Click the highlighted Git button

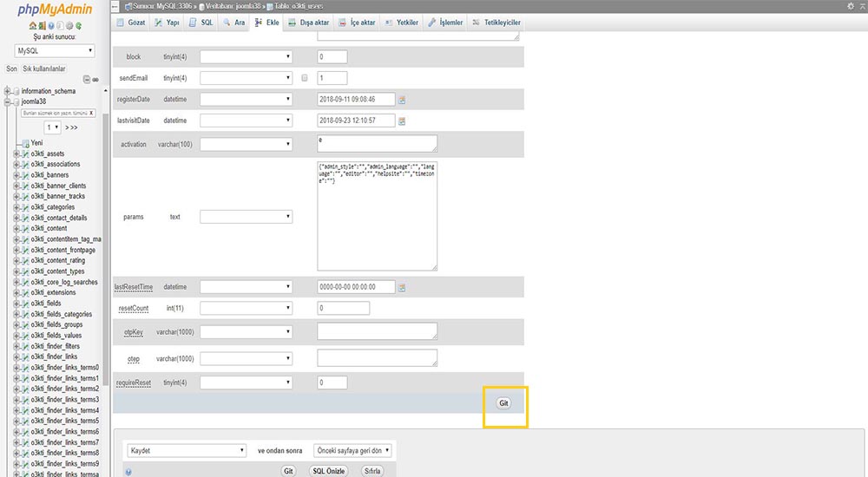coord(503,403)
